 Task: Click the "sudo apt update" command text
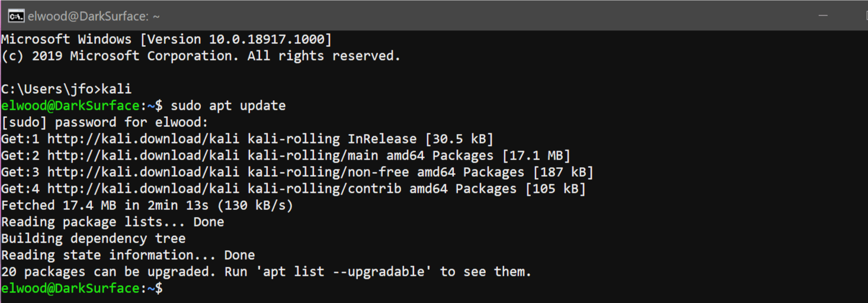(228, 106)
